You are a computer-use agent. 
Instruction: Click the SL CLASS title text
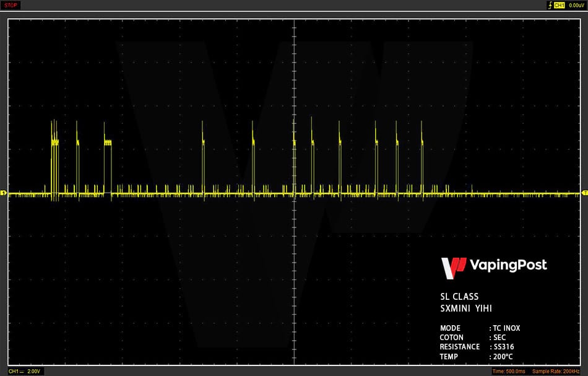[x=459, y=297]
